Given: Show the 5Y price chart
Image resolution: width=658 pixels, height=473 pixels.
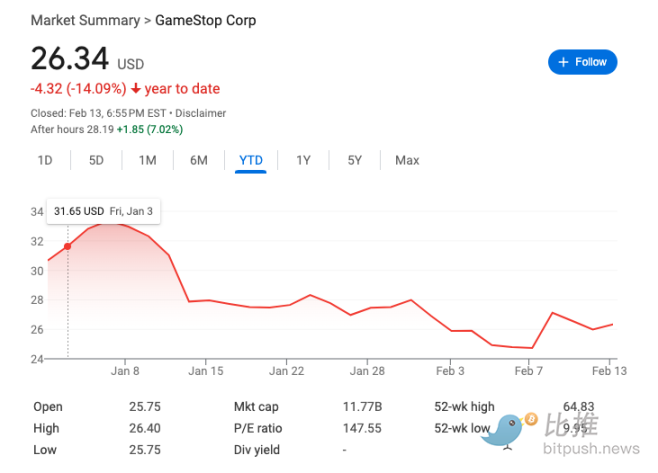Looking at the screenshot, I should pos(355,160).
